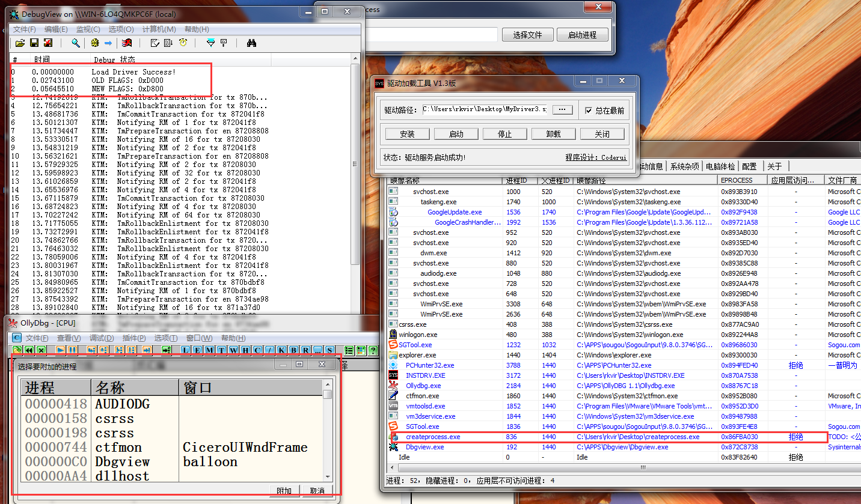Click the H handles button in OllyDbg
The image size is (861, 504).
coord(245,350)
